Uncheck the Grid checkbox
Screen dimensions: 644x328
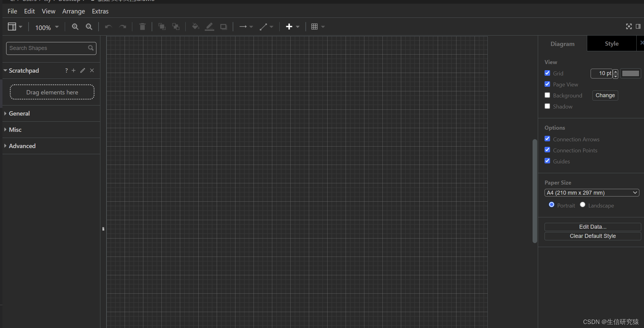(547, 73)
